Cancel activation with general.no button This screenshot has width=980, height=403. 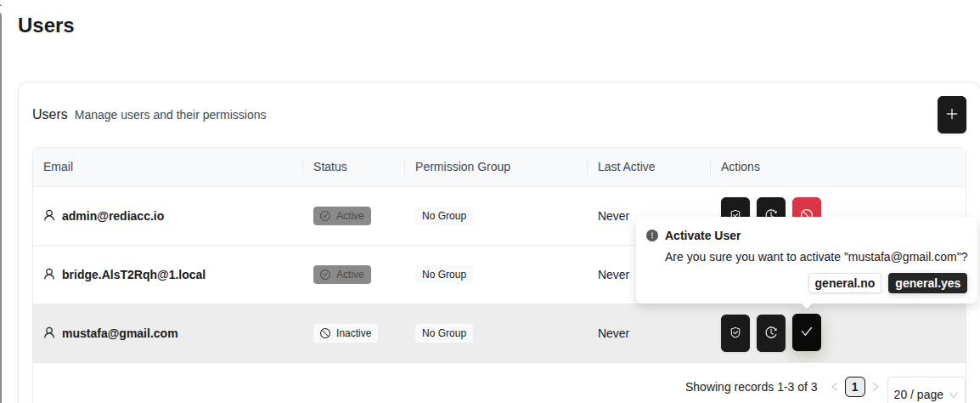click(844, 284)
